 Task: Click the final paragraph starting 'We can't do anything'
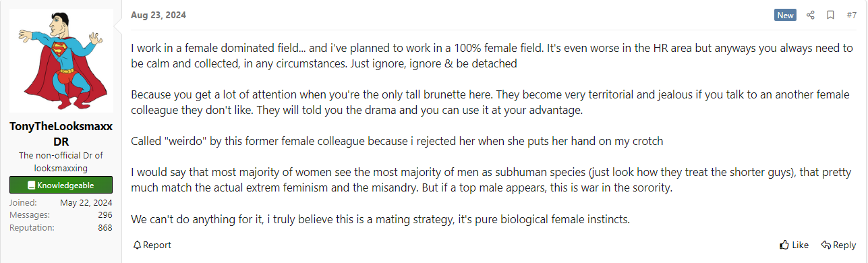[x=380, y=219]
